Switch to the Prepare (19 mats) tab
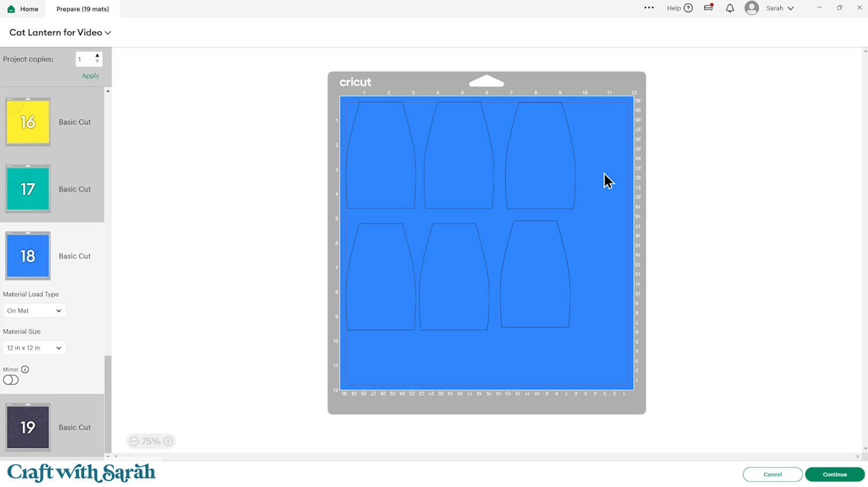 click(83, 9)
